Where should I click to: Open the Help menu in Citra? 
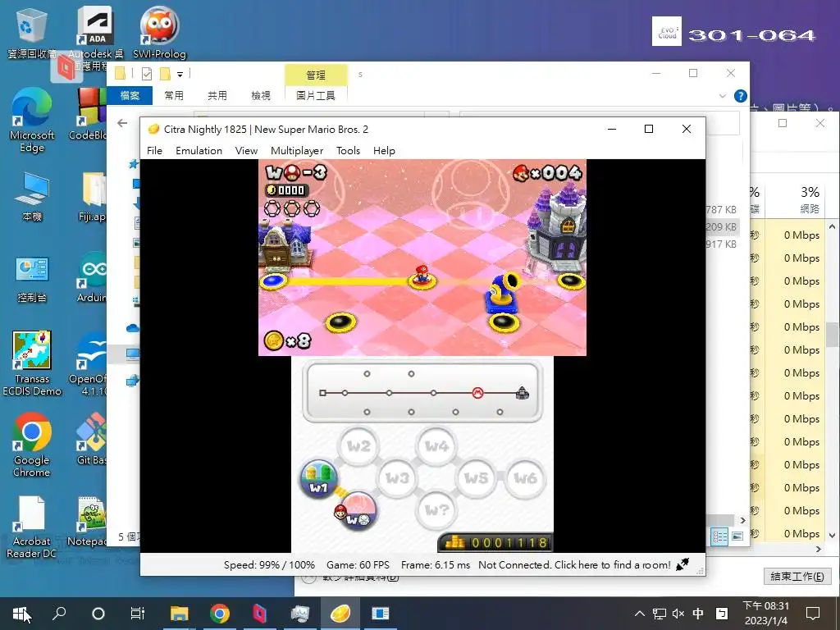pyautogui.click(x=384, y=151)
